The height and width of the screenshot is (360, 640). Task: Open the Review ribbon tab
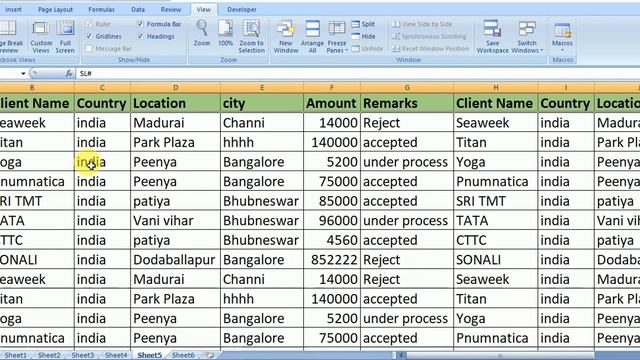[x=171, y=9]
